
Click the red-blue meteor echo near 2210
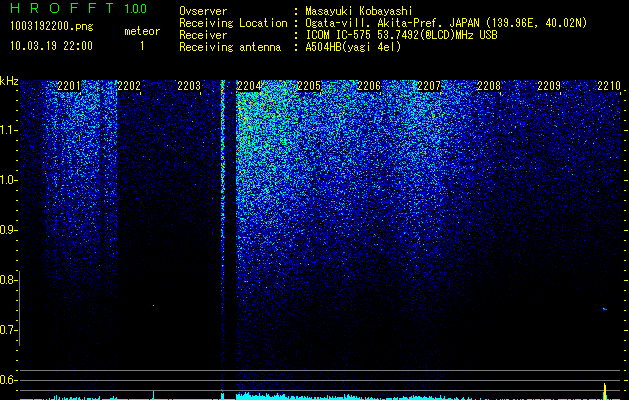605,309
